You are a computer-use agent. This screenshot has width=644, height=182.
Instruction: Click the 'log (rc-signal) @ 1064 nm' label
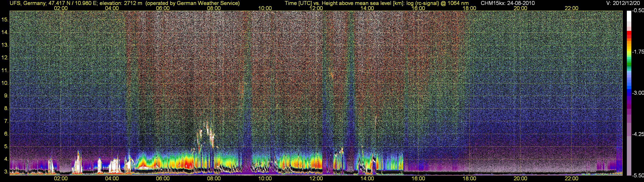point(437,3)
